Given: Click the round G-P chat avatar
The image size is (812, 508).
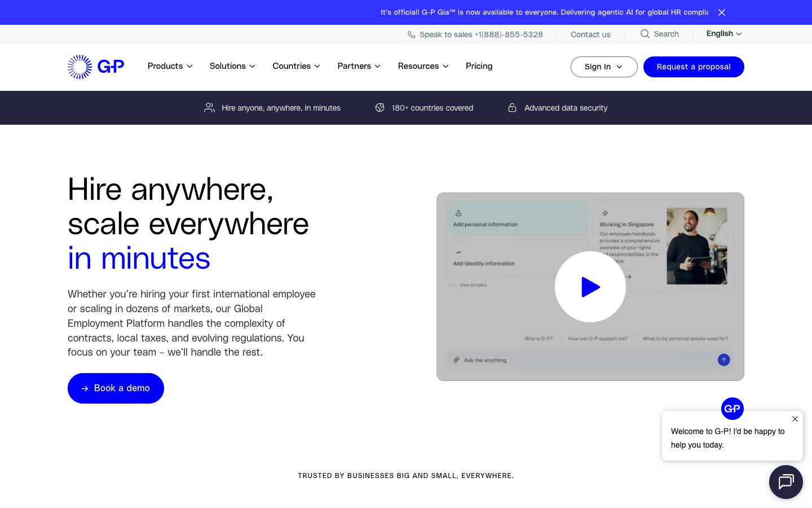Looking at the screenshot, I should (732, 409).
